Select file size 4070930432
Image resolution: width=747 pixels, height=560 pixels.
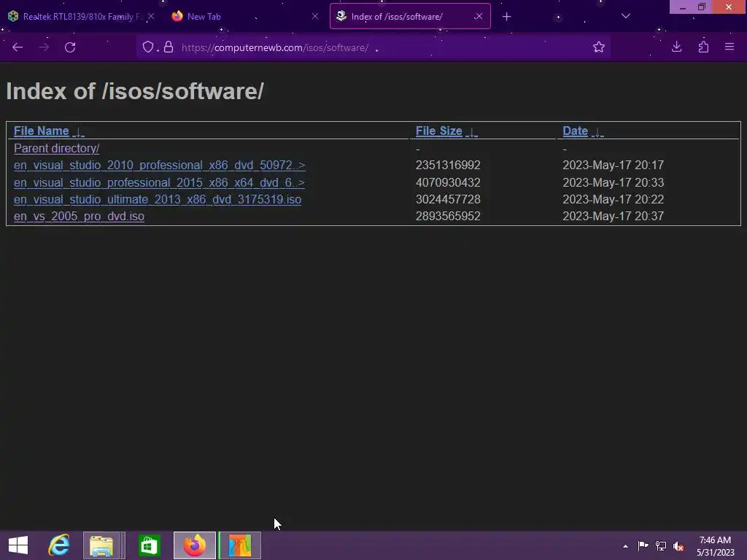point(448,182)
